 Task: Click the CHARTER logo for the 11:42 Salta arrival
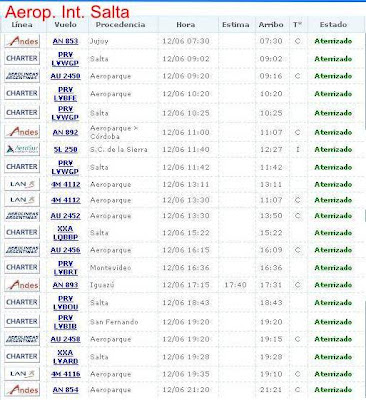pos(22,167)
